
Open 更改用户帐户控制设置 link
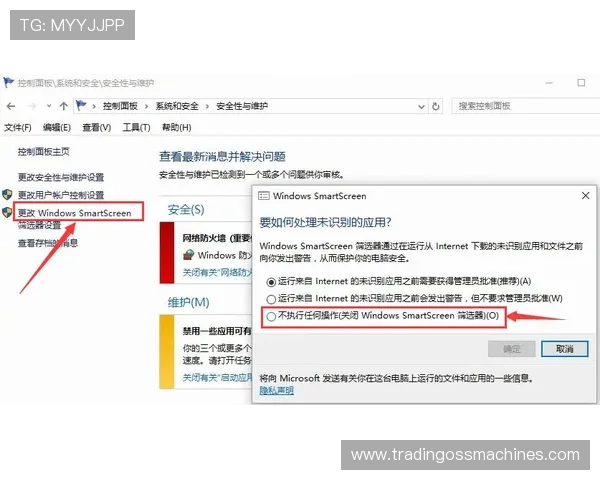coord(61,195)
